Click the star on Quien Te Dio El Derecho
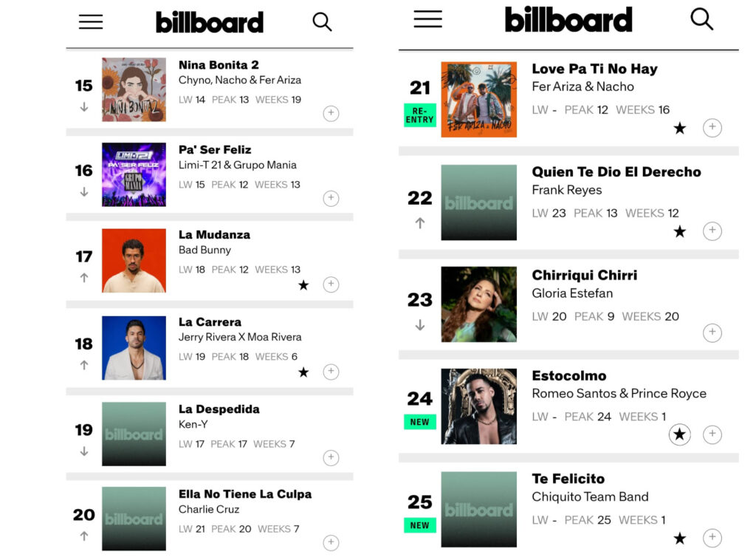The image size is (756, 560). tap(679, 232)
